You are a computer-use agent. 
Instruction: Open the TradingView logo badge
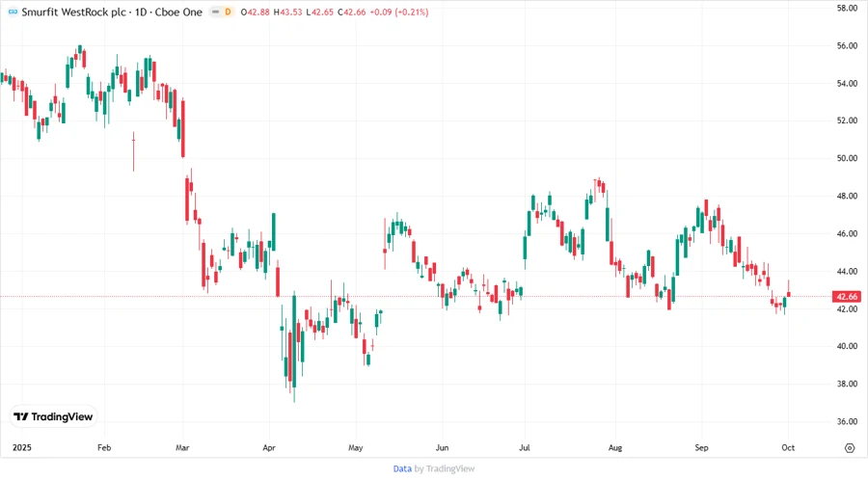pos(54,416)
